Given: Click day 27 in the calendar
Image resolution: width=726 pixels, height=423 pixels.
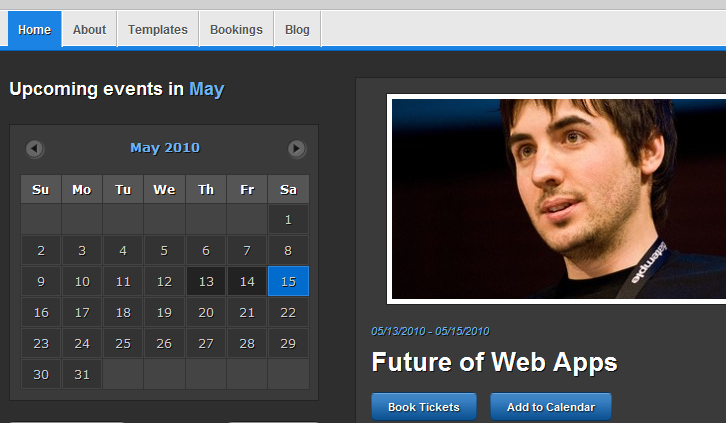Looking at the screenshot, I should point(206,343).
